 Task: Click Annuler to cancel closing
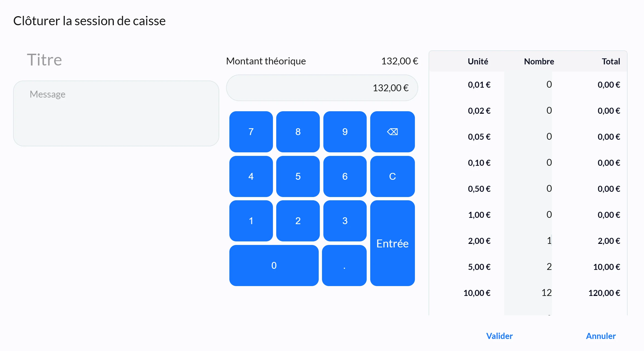pyautogui.click(x=600, y=336)
